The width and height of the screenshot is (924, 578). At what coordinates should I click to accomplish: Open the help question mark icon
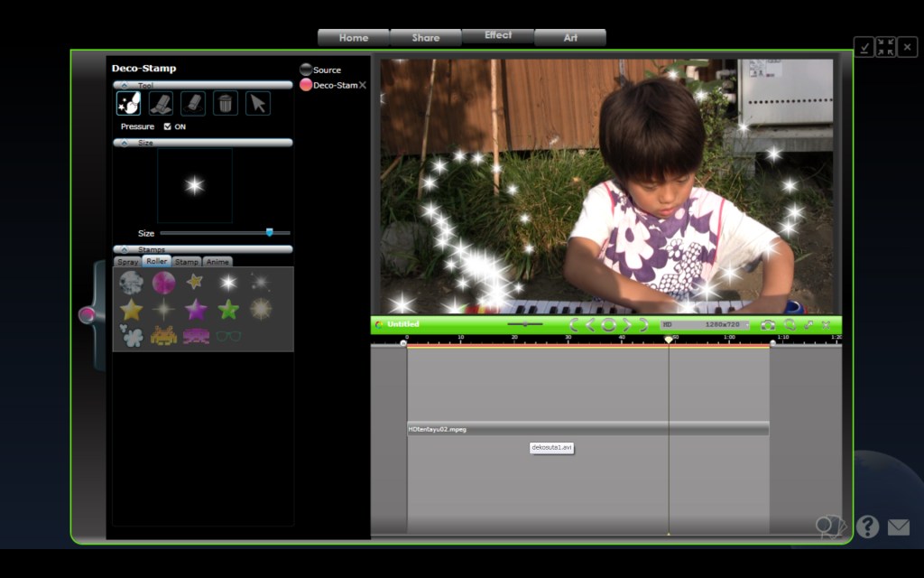[x=867, y=527]
